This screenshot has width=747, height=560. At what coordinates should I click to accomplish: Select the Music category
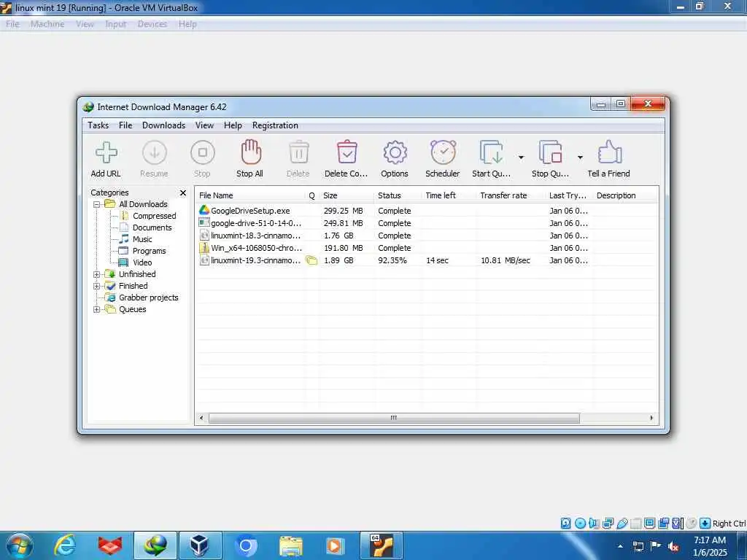142,239
